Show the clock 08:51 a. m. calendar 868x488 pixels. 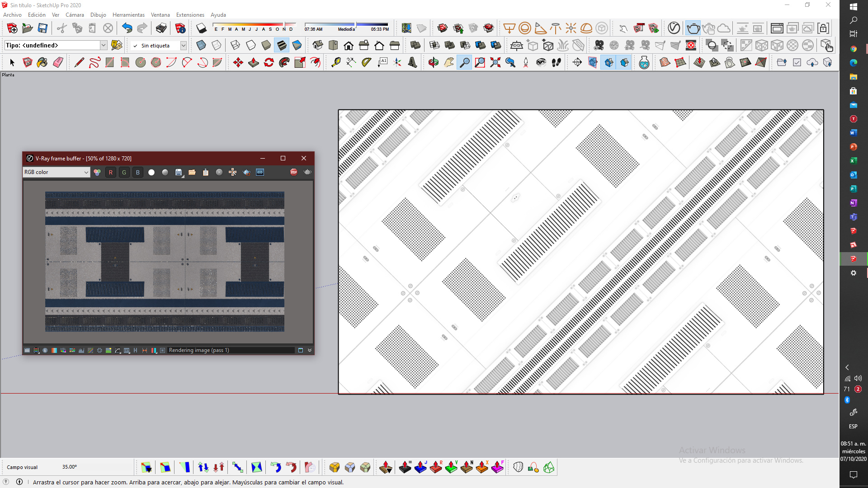pos(854,451)
